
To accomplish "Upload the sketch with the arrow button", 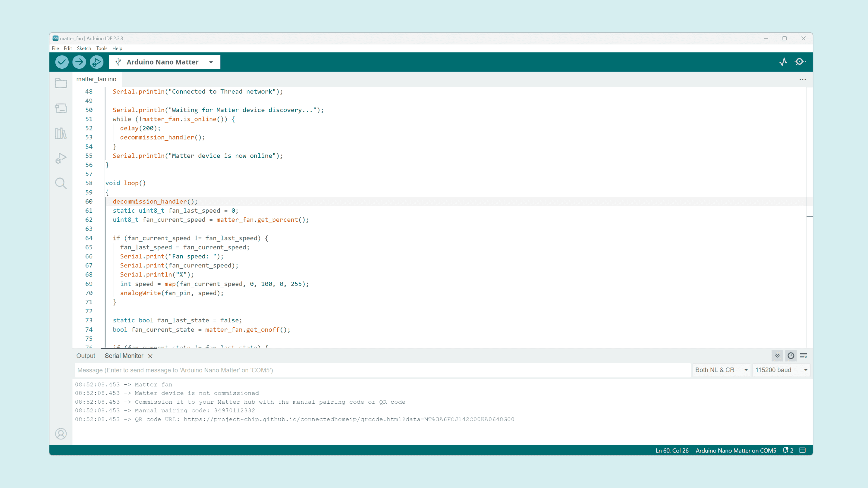I will tap(79, 62).
